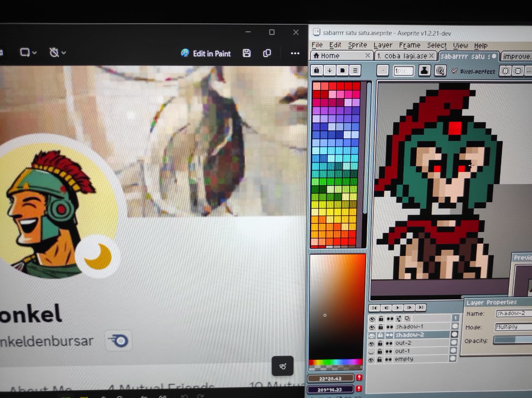Screen dimensions: 532x398
Task: Click the timeline settings sliders icon
Action: [399, 319]
